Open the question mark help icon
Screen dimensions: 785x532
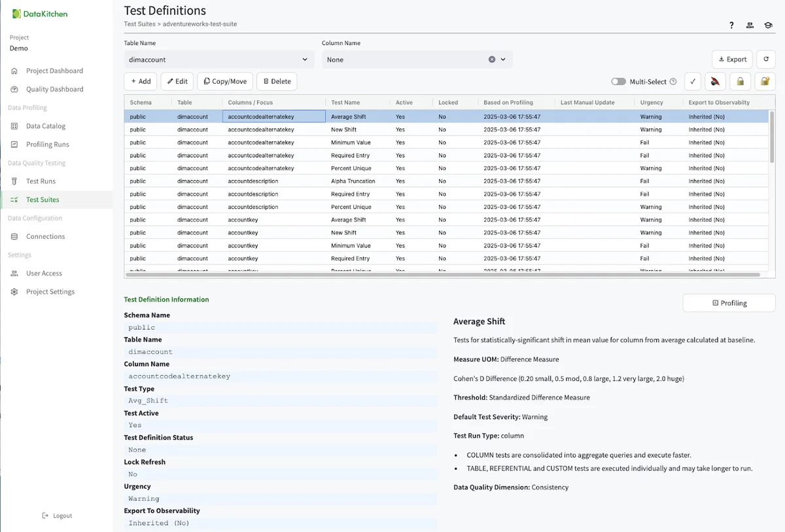(x=731, y=26)
